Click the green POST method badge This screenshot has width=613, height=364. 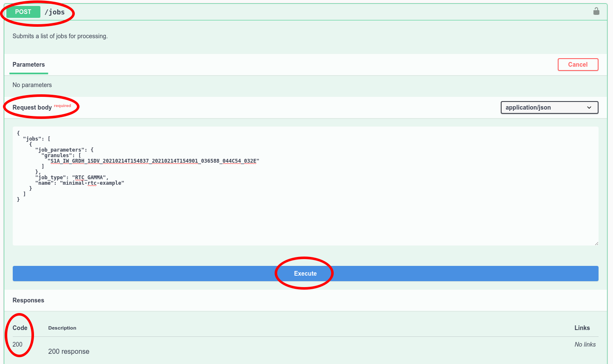(x=23, y=12)
